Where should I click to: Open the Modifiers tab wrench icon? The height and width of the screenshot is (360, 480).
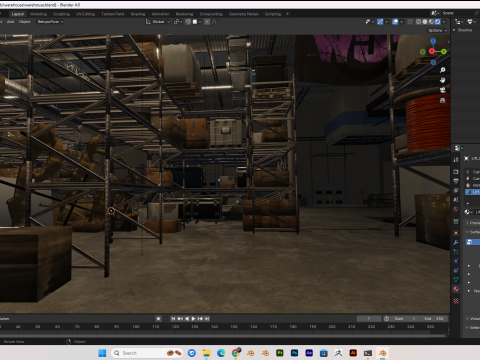pyautogui.click(x=456, y=242)
